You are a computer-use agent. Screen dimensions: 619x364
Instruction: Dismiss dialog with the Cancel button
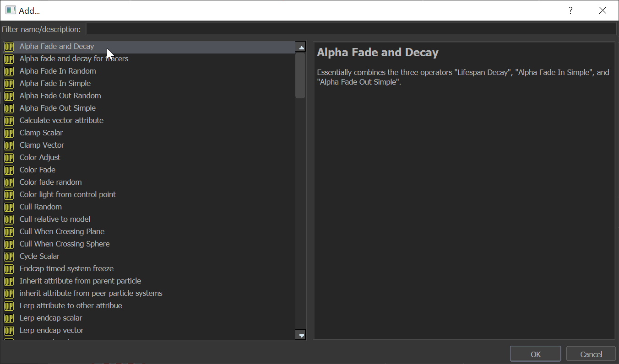pyautogui.click(x=591, y=354)
